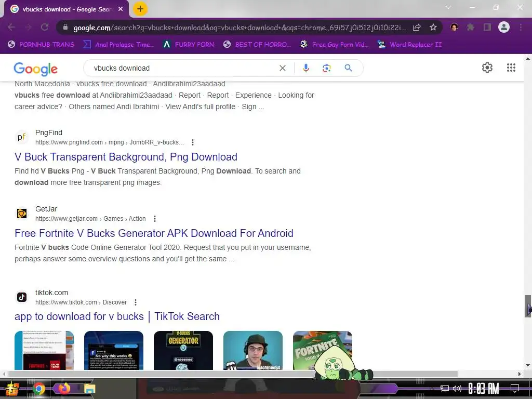The width and height of the screenshot is (532, 399).
Task: Click the tiktok.com Discover breadcrumb
Action: [x=81, y=302]
